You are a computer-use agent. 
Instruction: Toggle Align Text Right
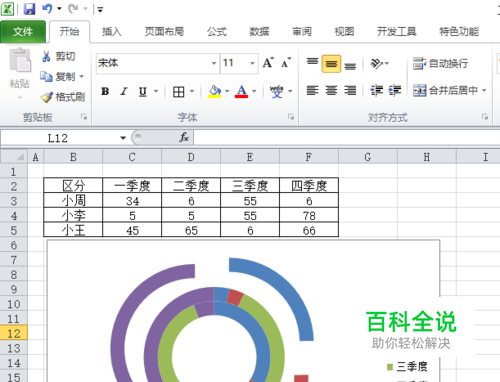(350, 90)
